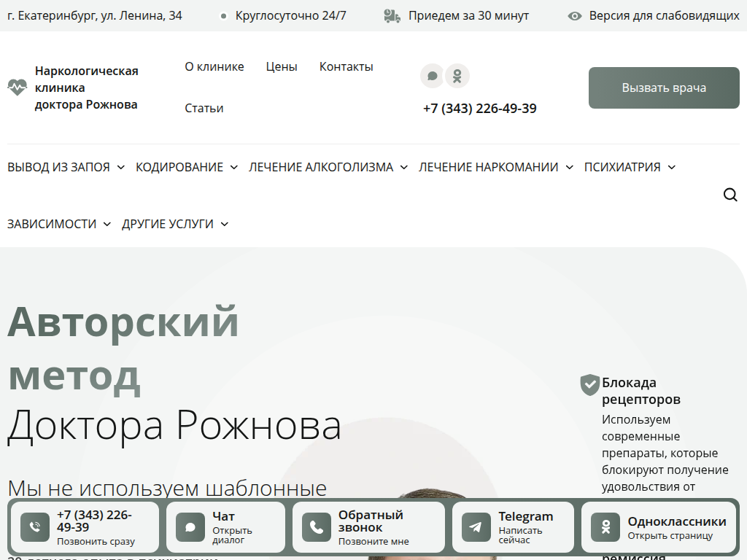747x560 pixels.
Task: Click the phone icon in Позвонить сразу card
Action: (35, 527)
